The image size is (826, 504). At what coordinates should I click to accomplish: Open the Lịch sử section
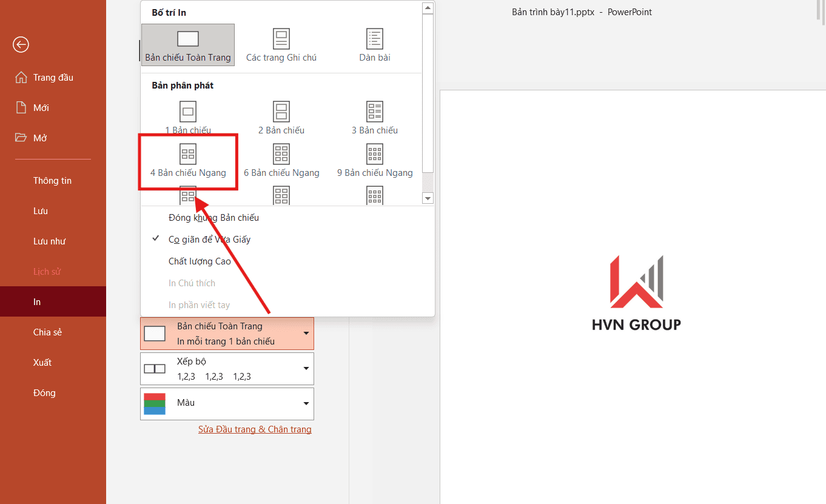tap(49, 271)
